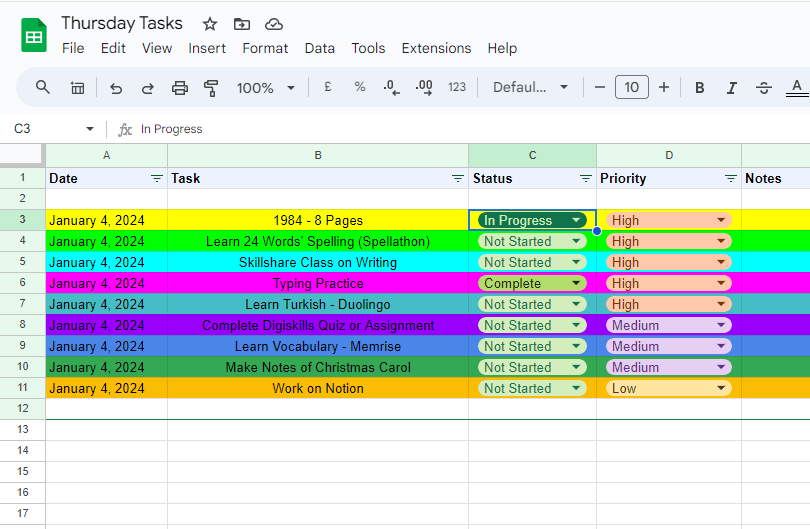
Task: Click the font size field showing 10
Action: coord(631,87)
